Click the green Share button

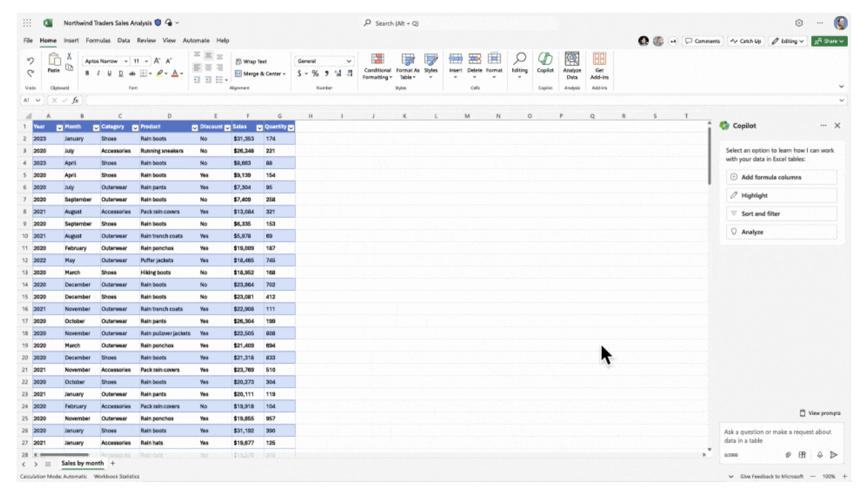(830, 41)
